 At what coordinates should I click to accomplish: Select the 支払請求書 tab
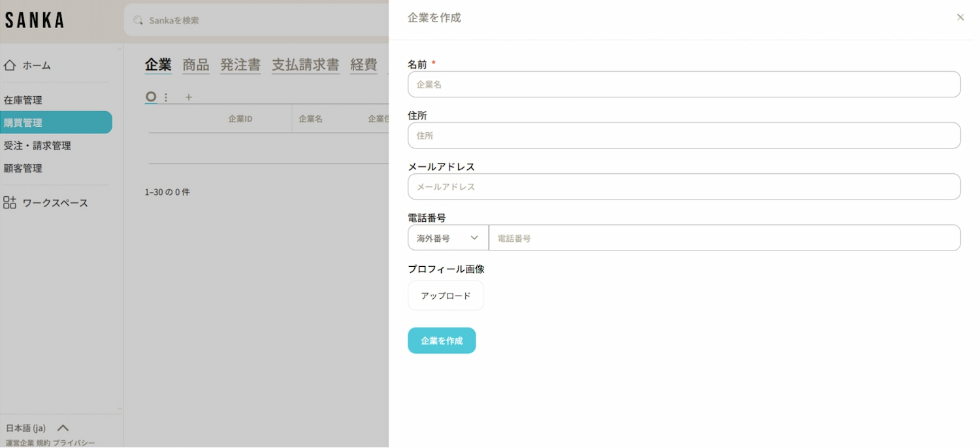point(305,65)
